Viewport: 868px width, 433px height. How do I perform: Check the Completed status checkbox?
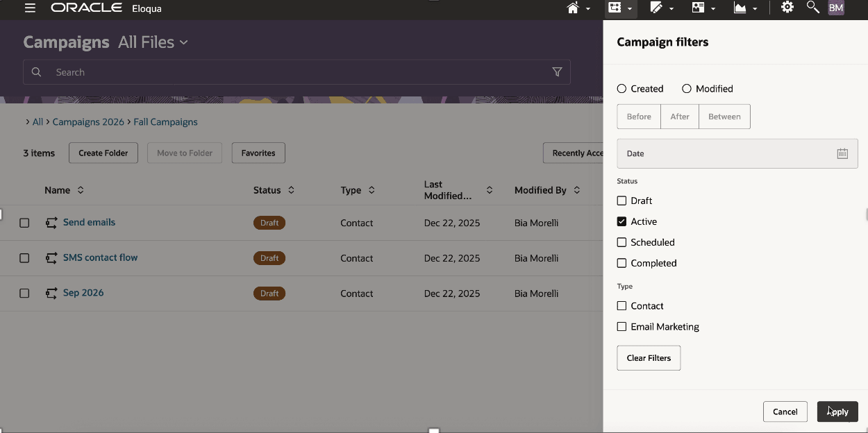621,263
